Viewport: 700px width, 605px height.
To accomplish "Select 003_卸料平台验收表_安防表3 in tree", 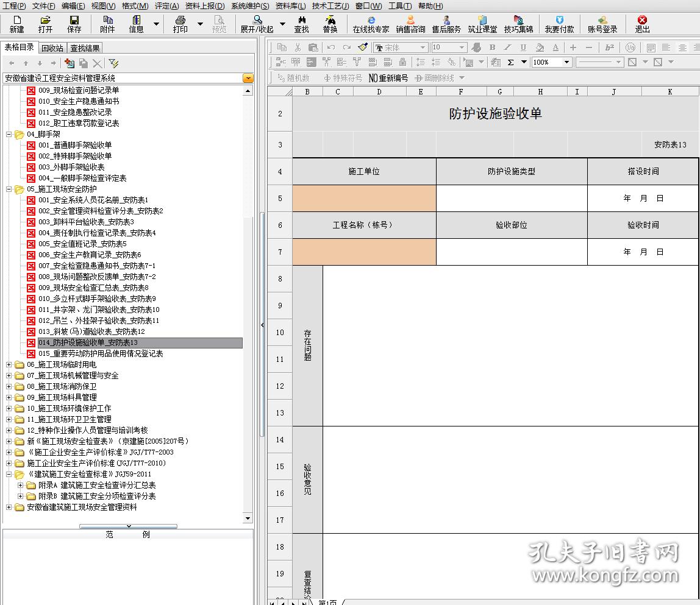I will point(86,222).
